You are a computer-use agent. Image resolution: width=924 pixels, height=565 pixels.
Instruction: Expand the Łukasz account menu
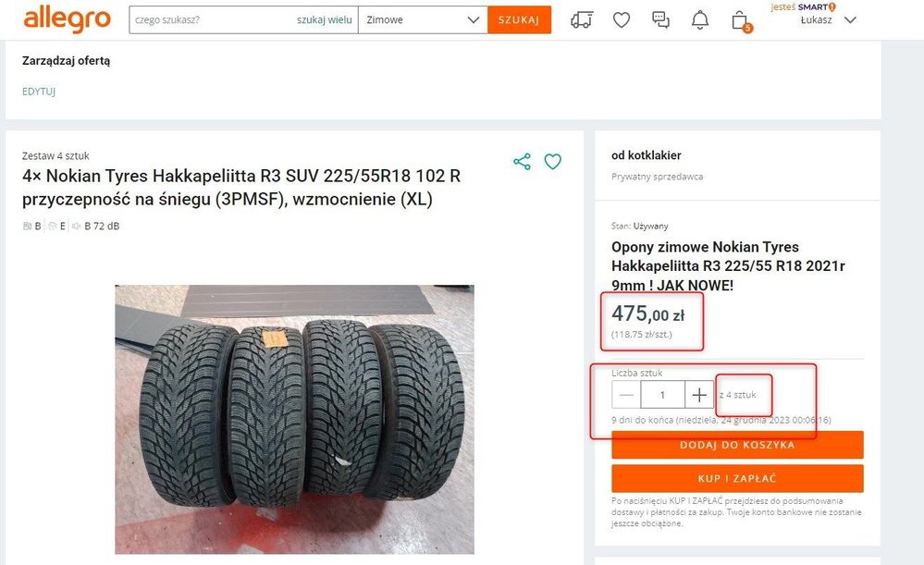(x=828, y=20)
